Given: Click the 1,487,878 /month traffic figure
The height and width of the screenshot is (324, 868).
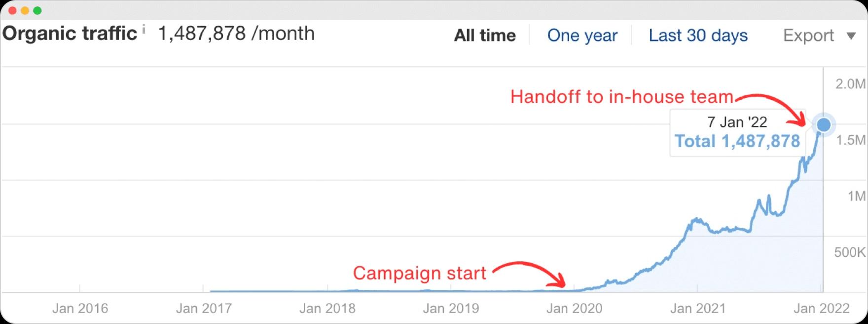Looking at the screenshot, I should pyautogui.click(x=236, y=34).
